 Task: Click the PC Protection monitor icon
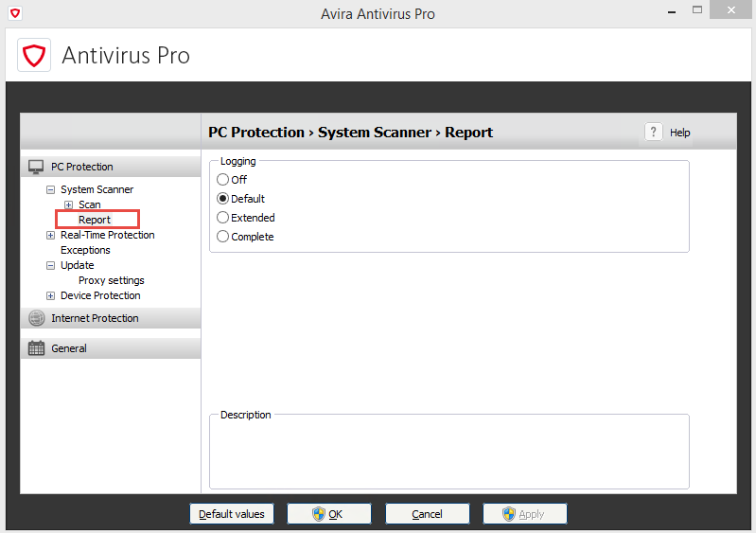36,167
